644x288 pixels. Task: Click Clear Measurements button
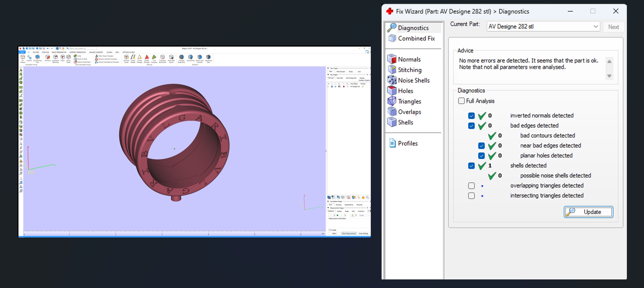click(349, 233)
